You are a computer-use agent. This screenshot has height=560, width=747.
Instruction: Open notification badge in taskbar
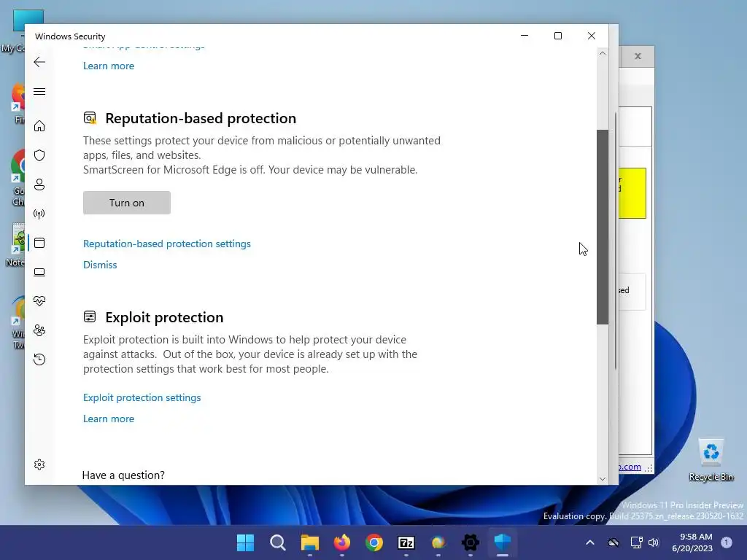point(727,542)
